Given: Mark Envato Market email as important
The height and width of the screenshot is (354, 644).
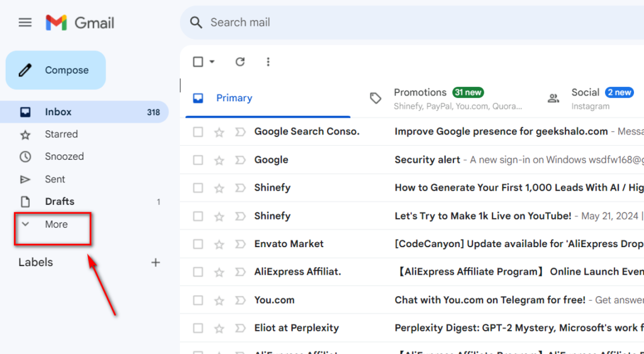Looking at the screenshot, I should click(240, 244).
